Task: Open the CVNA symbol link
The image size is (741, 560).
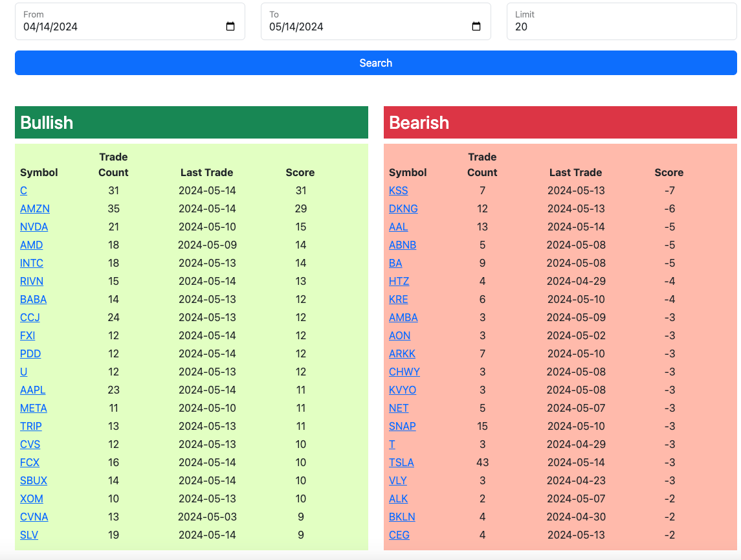Action: [x=34, y=517]
